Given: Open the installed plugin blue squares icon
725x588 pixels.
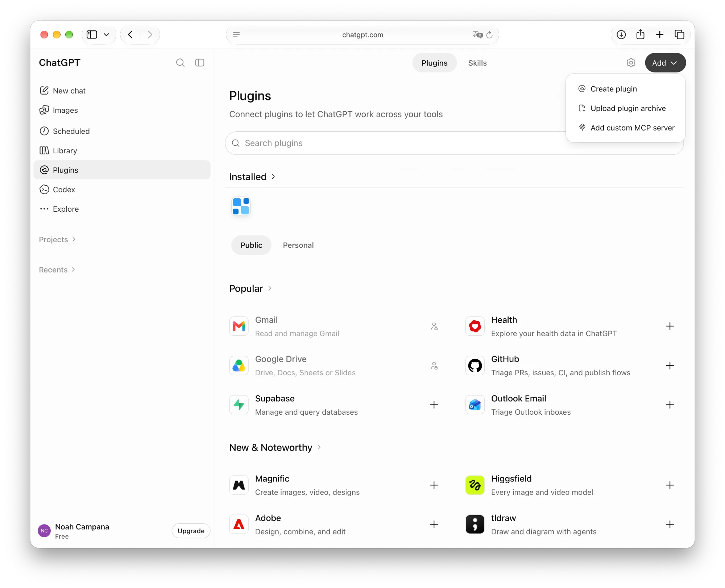Looking at the screenshot, I should point(241,206).
